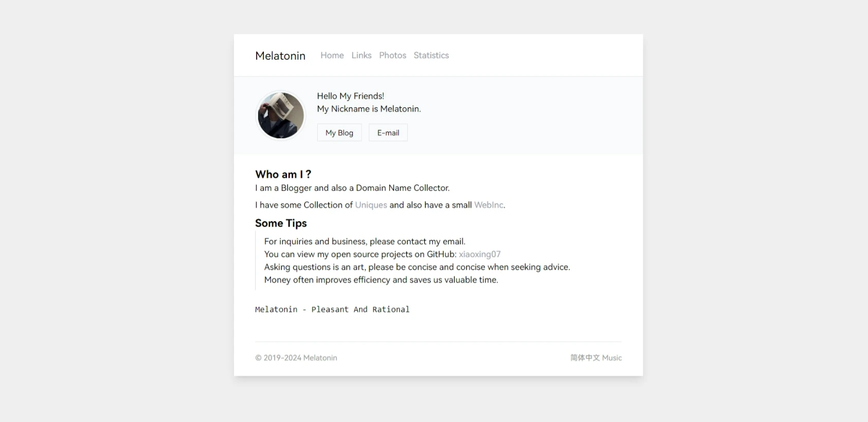868x422 pixels.
Task: Click the 'Some Tips' heading
Action: tap(281, 223)
